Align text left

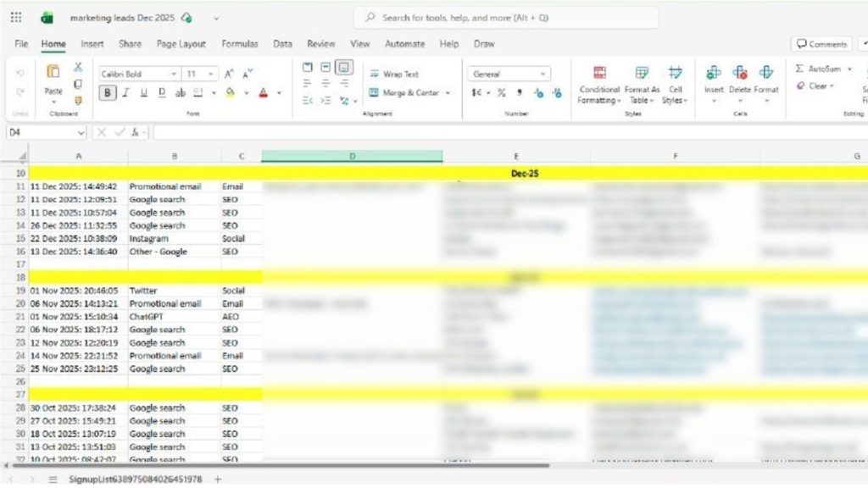point(307,84)
